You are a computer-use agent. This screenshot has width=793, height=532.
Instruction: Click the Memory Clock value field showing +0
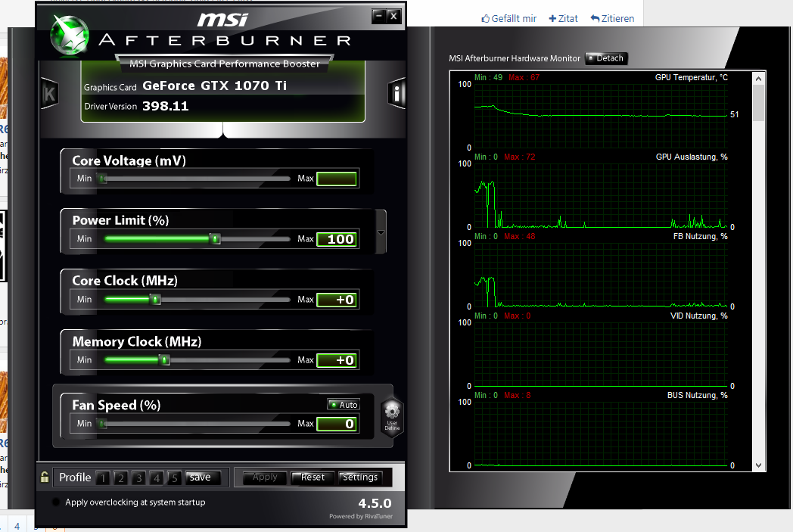pyautogui.click(x=337, y=360)
